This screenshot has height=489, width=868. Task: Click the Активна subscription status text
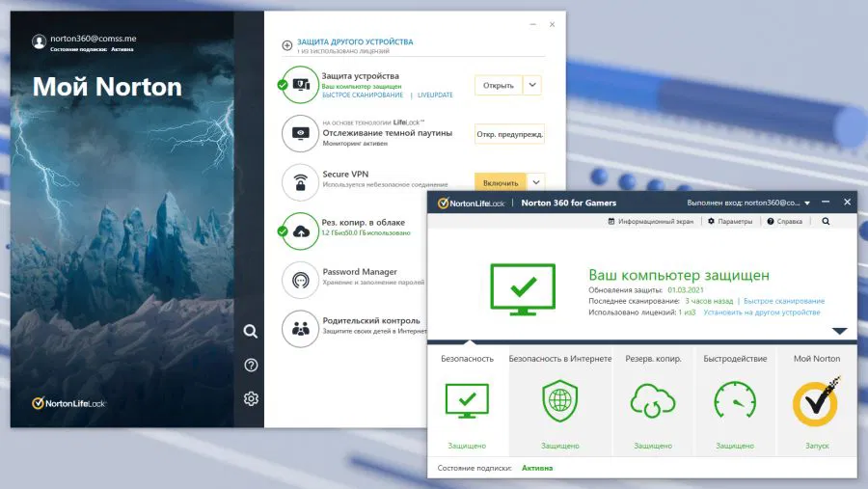tap(537, 468)
